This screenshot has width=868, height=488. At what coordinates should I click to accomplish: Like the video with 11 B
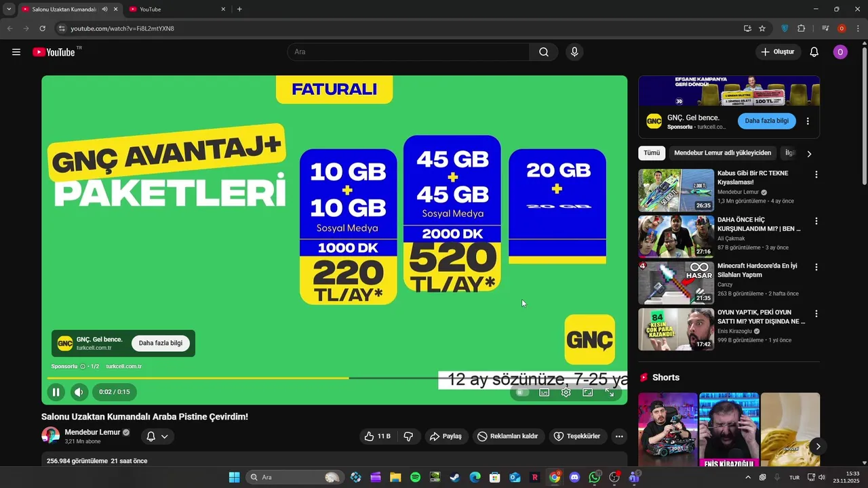pos(378,436)
